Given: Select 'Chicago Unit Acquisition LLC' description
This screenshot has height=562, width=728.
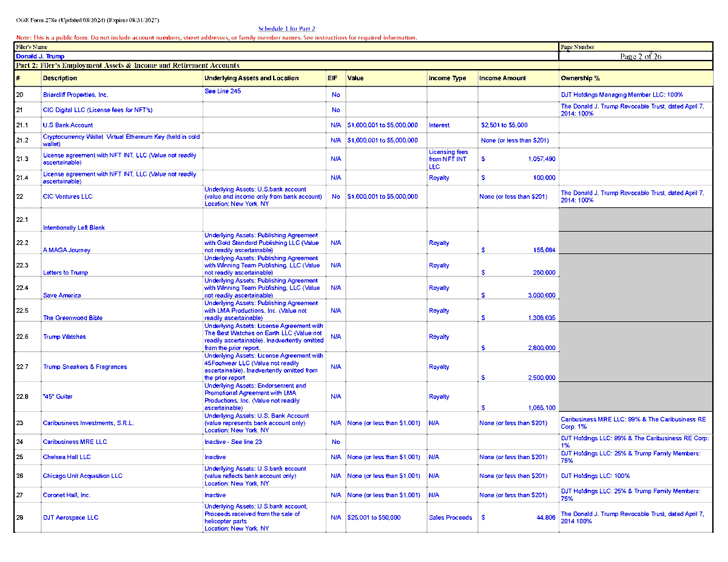Looking at the screenshot, I should (x=83, y=476).
